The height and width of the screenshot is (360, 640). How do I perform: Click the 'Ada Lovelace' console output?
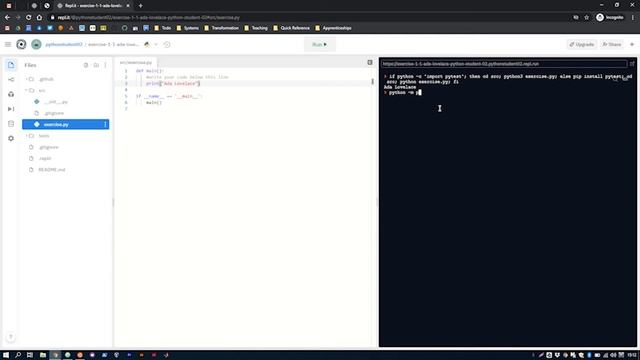(400, 87)
